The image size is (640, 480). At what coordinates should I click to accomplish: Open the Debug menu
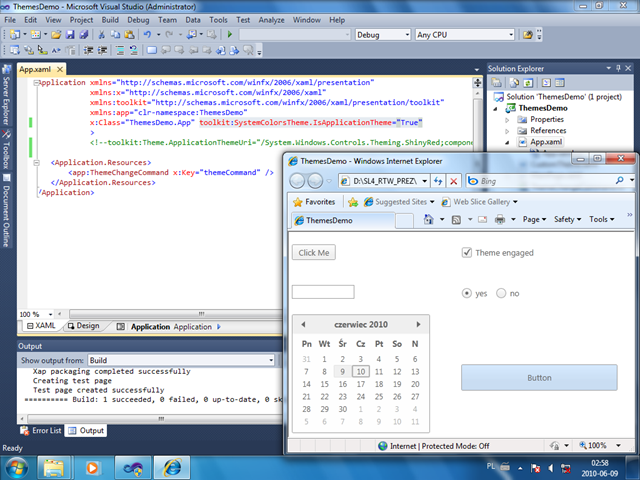coord(138,20)
